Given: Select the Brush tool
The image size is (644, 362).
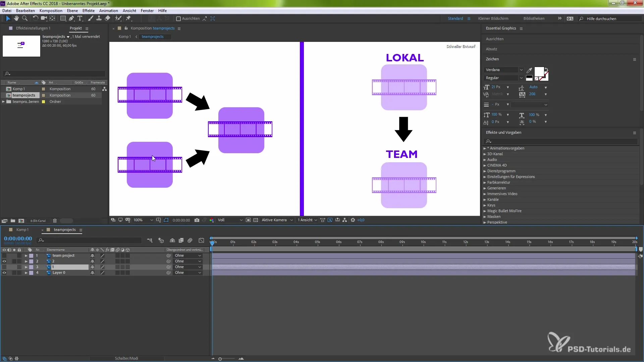Looking at the screenshot, I should pos(91,18).
